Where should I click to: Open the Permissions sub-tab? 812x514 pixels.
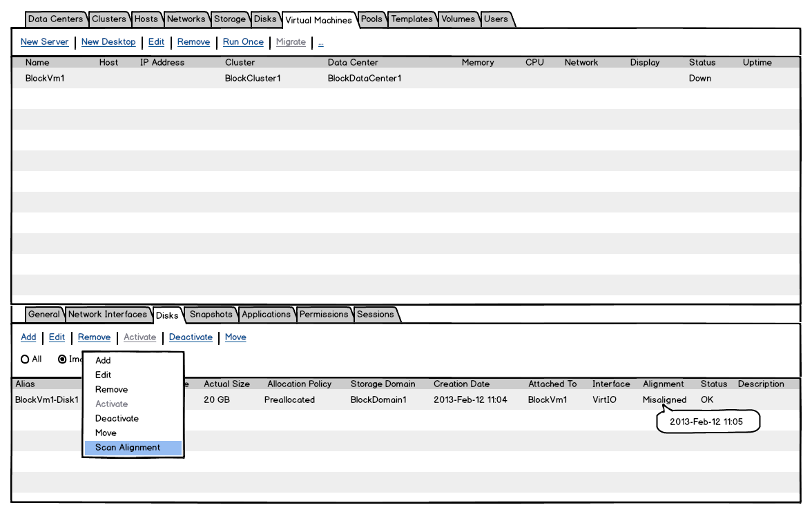324,315
